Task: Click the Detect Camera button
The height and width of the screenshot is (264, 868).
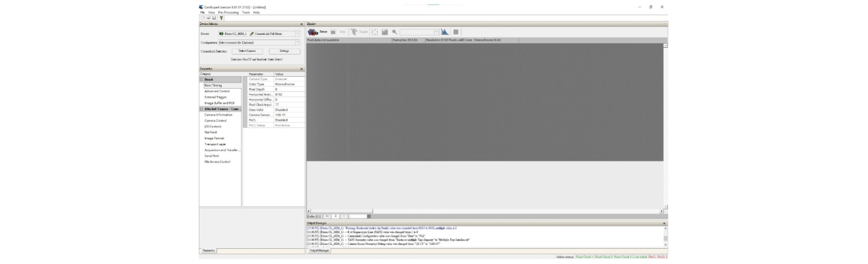Action: coord(247,51)
